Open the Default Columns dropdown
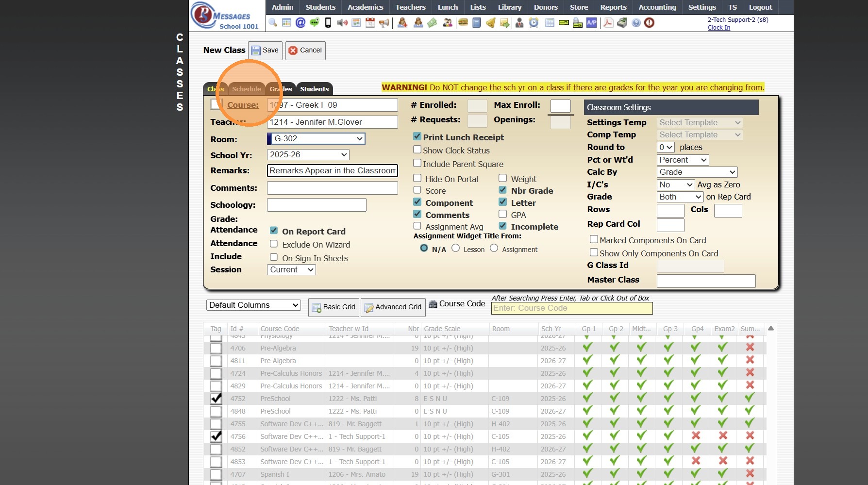 (253, 305)
